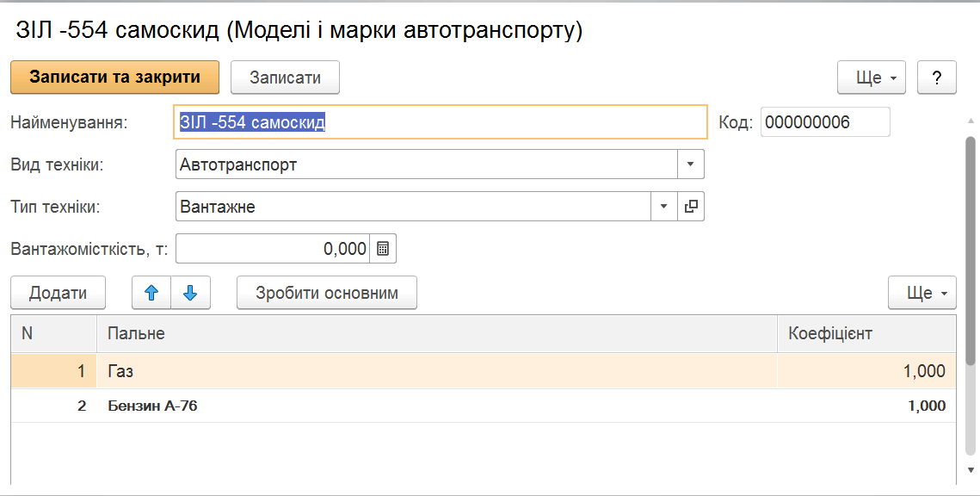The image size is (980, 496).
Task: Open help with question mark button
Action: (x=936, y=77)
